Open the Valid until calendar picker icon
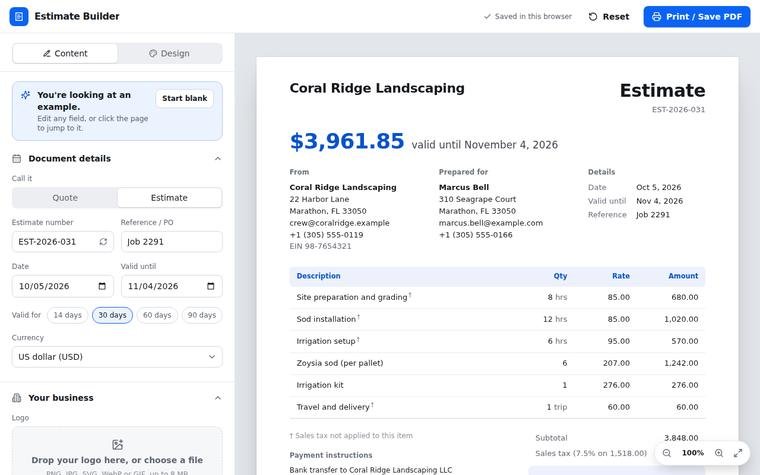760x475 pixels. (x=210, y=286)
